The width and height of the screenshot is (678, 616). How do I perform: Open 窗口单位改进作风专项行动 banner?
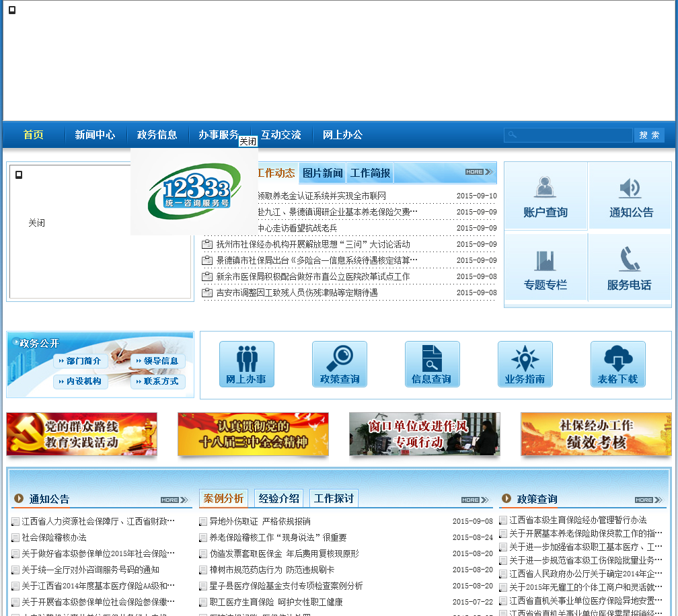(x=424, y=434)
